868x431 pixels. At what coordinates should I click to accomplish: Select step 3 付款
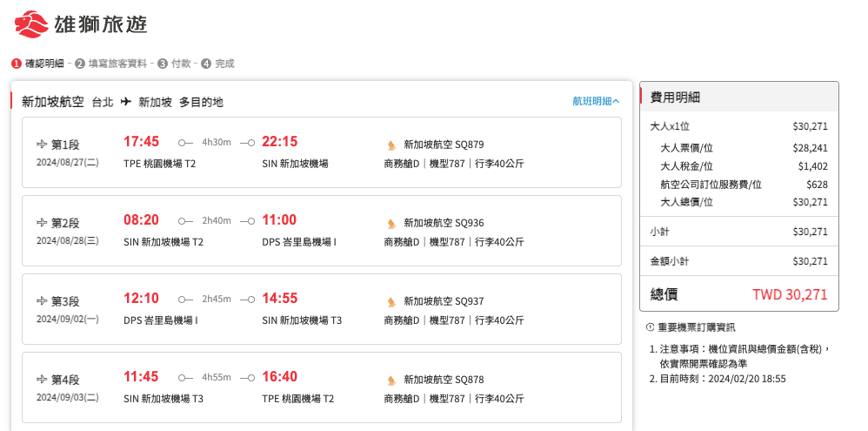pyautogui.click(x=174, y=64)
